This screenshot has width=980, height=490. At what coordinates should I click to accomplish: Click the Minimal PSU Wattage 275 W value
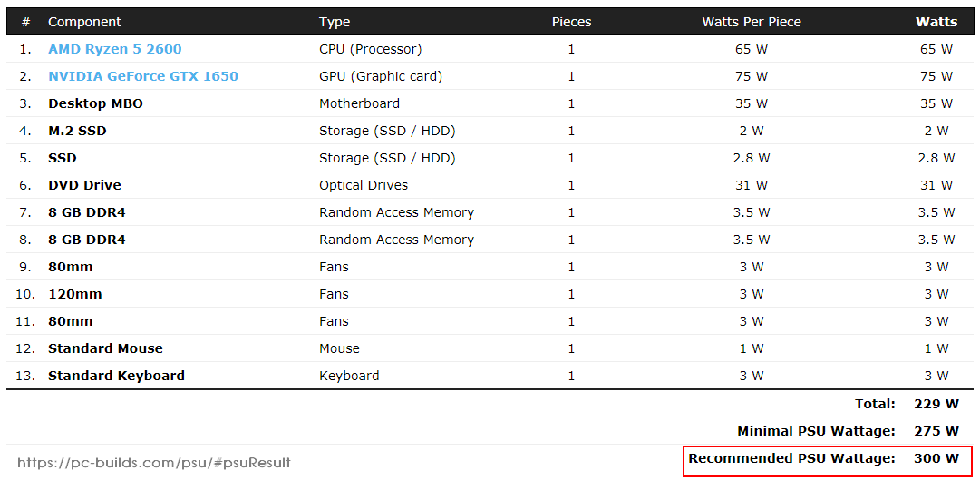pos(936,431)
